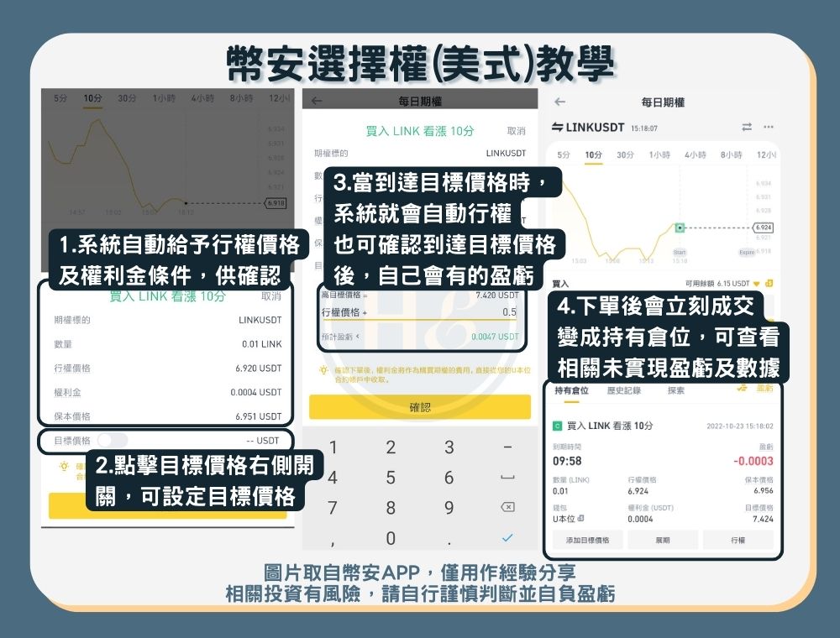Tap 6.918 price tag on left chart
Viewport: 840px width, 638px height.
pos(276,203)
